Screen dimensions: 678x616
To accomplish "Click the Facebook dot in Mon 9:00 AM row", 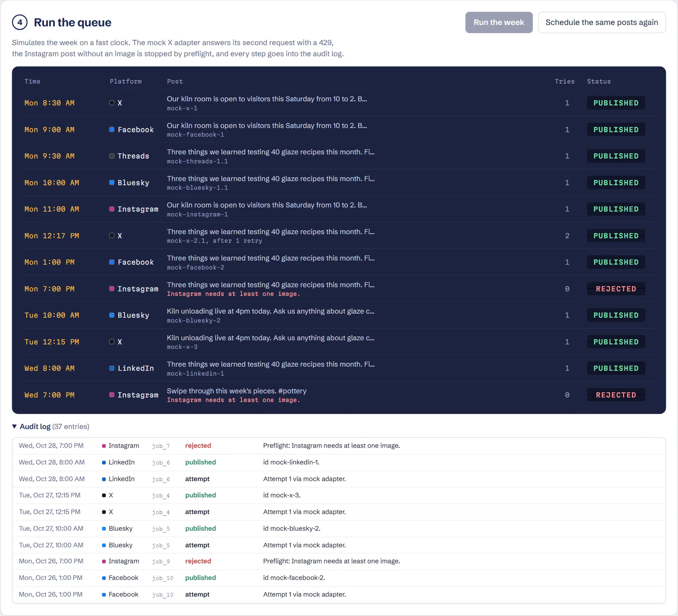I will [112, 130].
